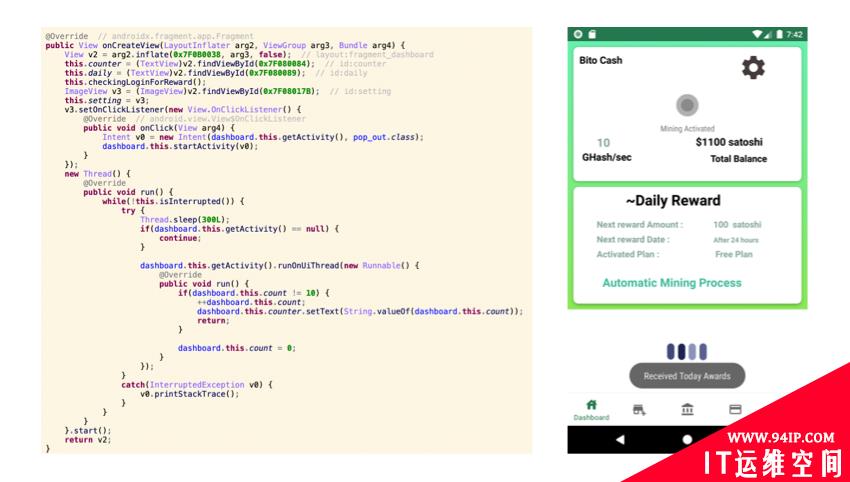This screenshot has height=482, width=850.
Task: Tap the gray Mining Activated circle
Action: [686, 105]
